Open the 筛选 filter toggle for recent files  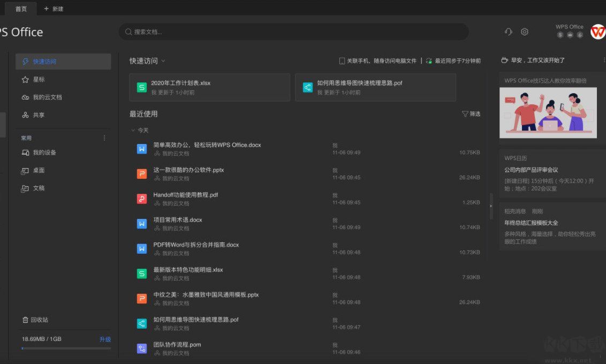pos(470,113)
